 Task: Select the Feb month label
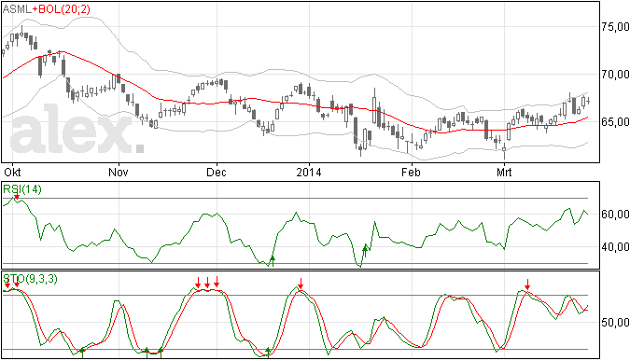point(411,172)
